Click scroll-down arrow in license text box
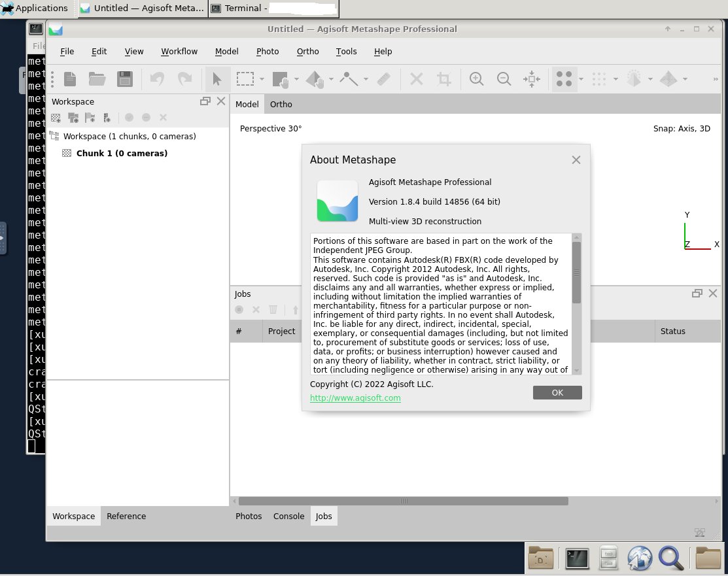 577,371
